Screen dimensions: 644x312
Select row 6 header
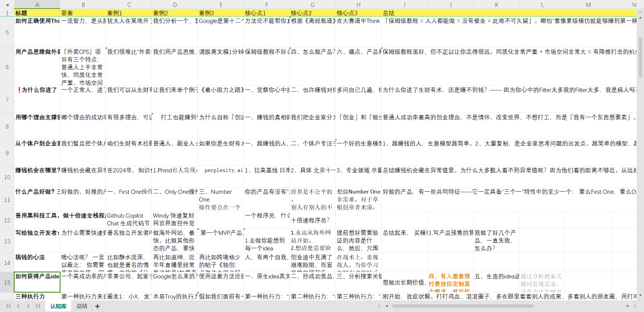(7, 67)
